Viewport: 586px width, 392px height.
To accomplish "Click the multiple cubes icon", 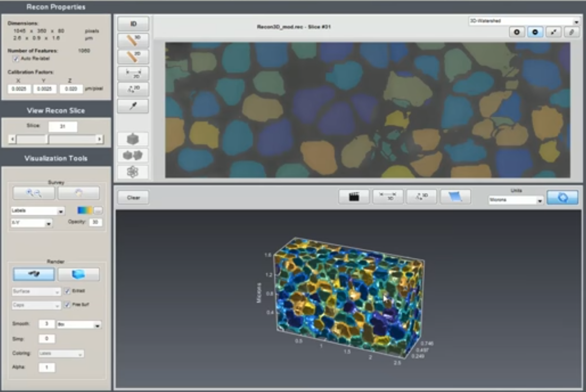I will [x=133, y=155].
